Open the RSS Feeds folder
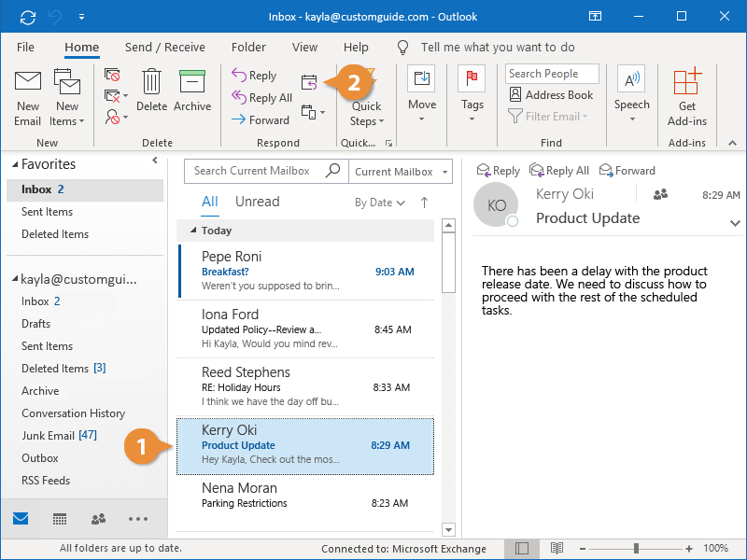 46,481
